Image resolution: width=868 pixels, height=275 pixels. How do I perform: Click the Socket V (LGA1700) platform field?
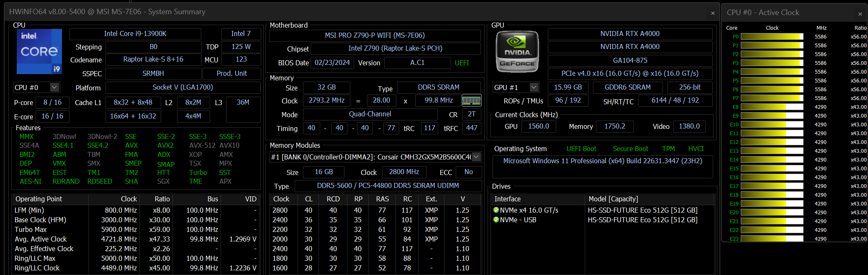pyautogui.click(x=183, y=87)
